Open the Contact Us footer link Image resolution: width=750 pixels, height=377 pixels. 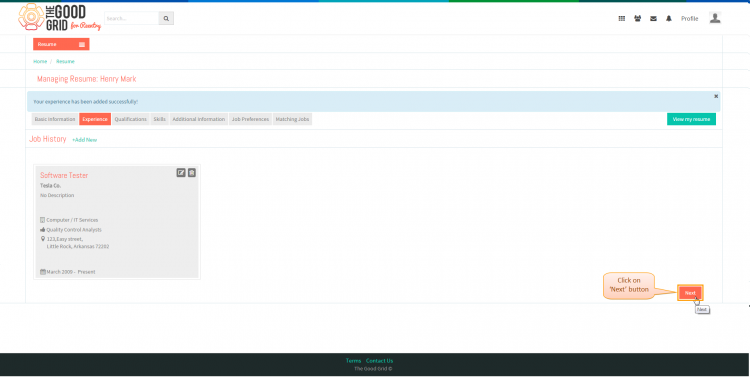(379, 361)
